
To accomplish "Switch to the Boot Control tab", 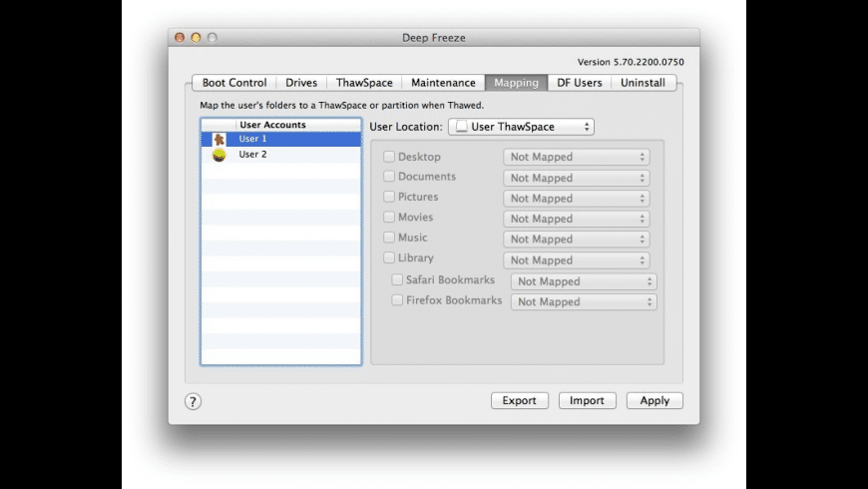I will pyautogui.click(x=234, y=83).
